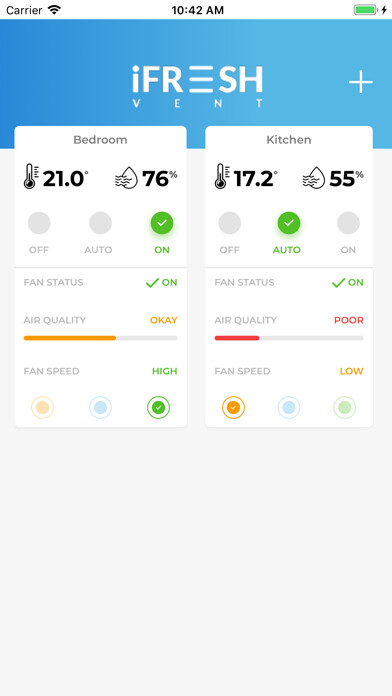Set Bedroom mode to AUTO

[x=100, y=223]
